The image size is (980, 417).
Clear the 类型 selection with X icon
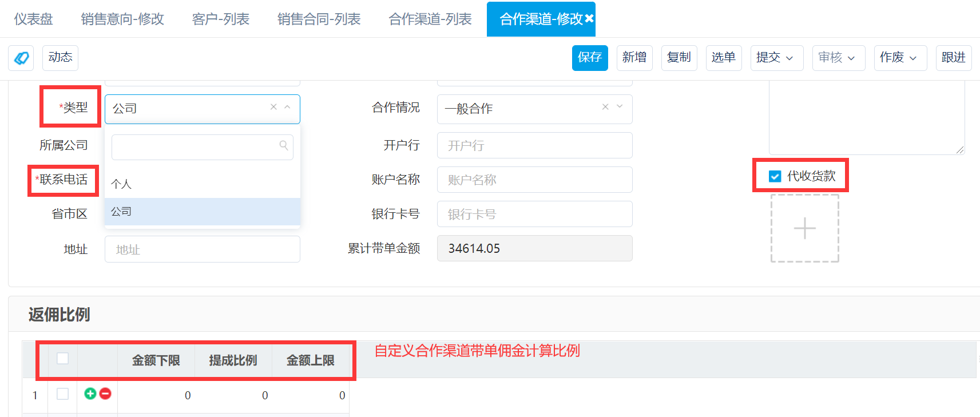point(273,107)
